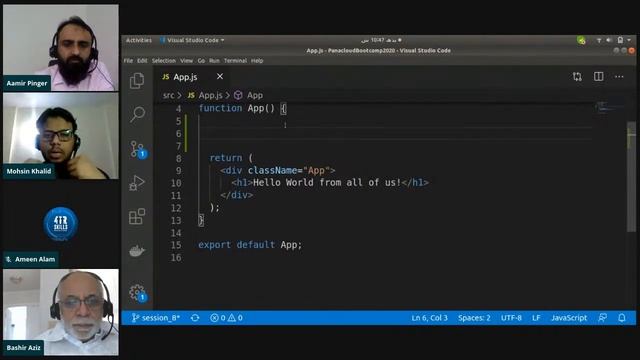Select encoding via UTF-8 indicator
Viewport: 640px width, 360px height.
511,318
